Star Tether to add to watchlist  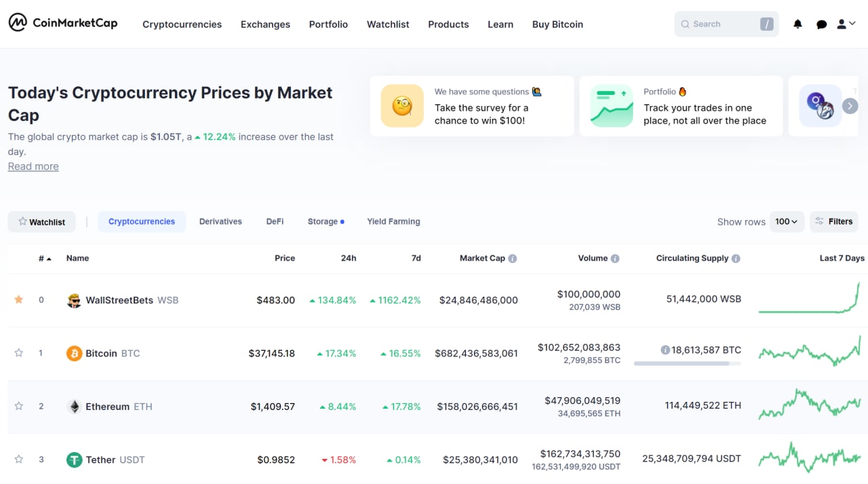(x=19, y=460)
